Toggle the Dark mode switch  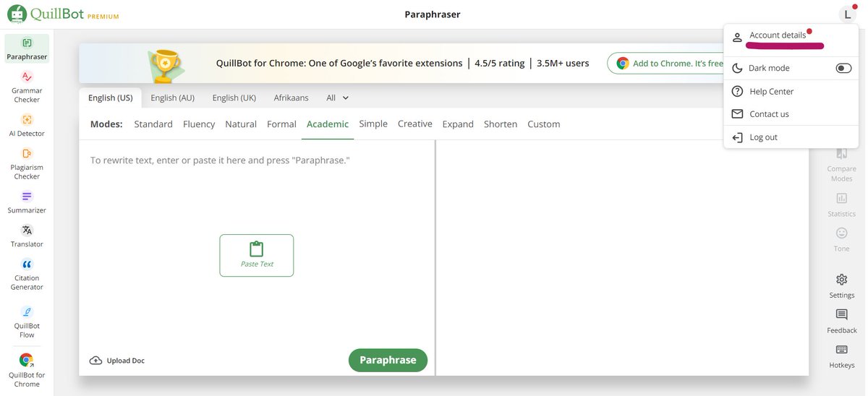click(x=843, y=68)
